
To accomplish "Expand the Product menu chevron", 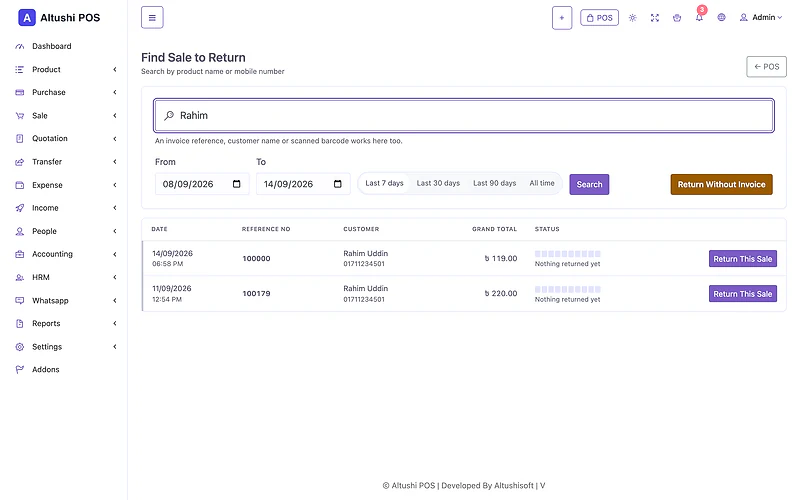I will pos(115,69).
